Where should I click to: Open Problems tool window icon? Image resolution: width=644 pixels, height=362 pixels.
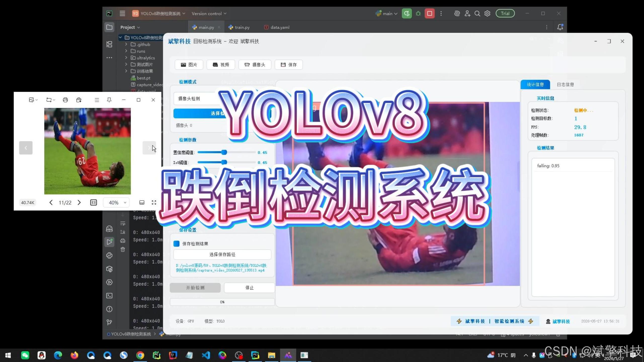[x=109, y=309]
